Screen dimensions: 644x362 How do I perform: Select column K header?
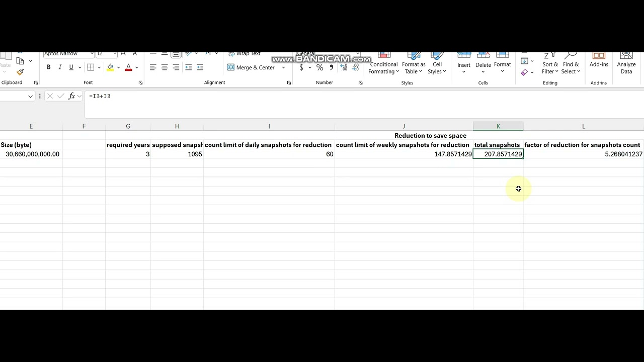498,126
